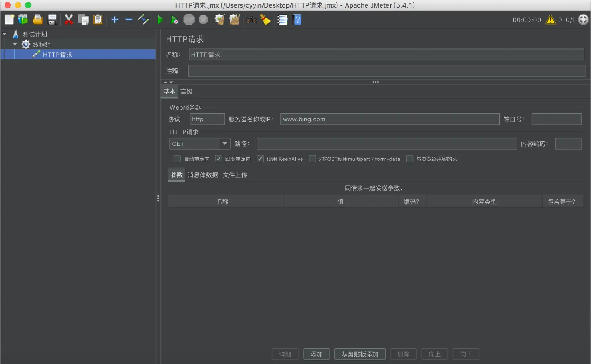The image size is (591, 364).
Task: Open the JMeter Help icon
Action: coord(297,20)
